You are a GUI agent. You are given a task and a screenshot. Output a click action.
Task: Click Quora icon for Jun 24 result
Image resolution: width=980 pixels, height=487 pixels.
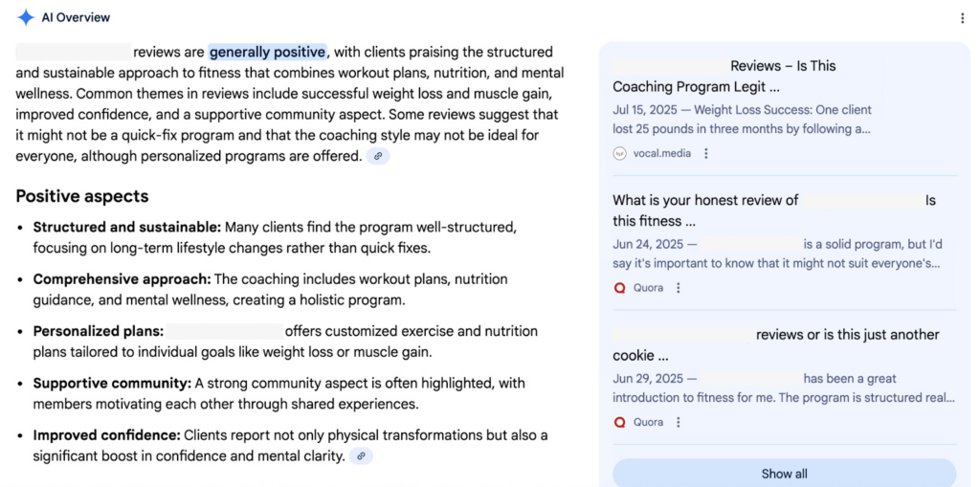[x=620, y=288]
